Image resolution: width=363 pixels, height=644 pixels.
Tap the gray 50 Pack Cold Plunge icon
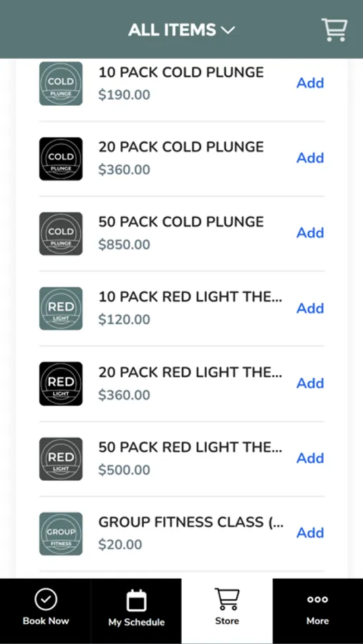pos(61,233)
